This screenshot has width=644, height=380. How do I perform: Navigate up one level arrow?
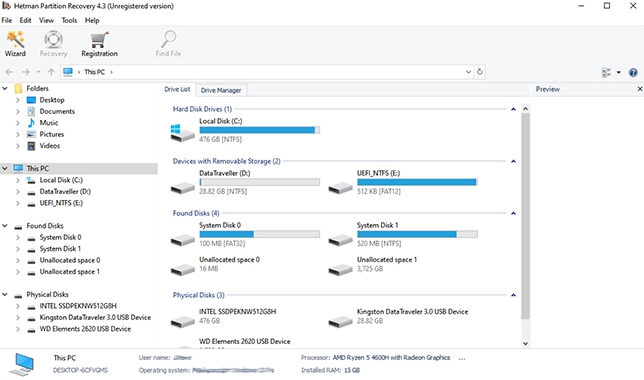(51, 72)
